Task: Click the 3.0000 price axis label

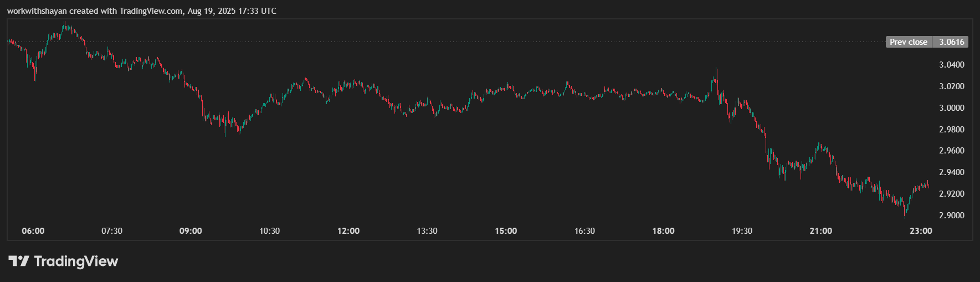Action: pos(951,108)
